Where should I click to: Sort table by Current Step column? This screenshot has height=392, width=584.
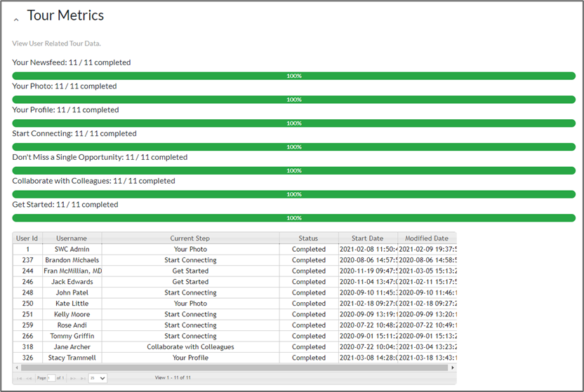[x=190, y=238]
